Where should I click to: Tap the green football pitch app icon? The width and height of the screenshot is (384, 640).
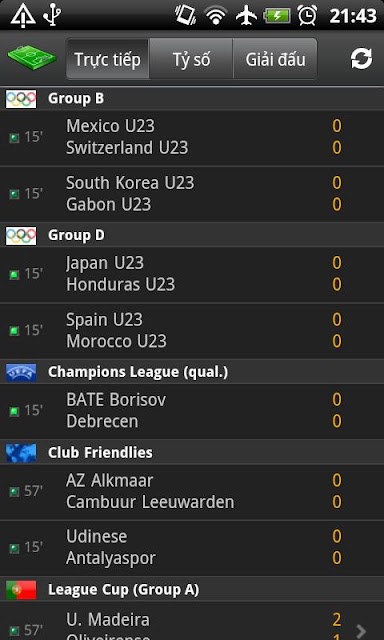(x=32, y=58)
